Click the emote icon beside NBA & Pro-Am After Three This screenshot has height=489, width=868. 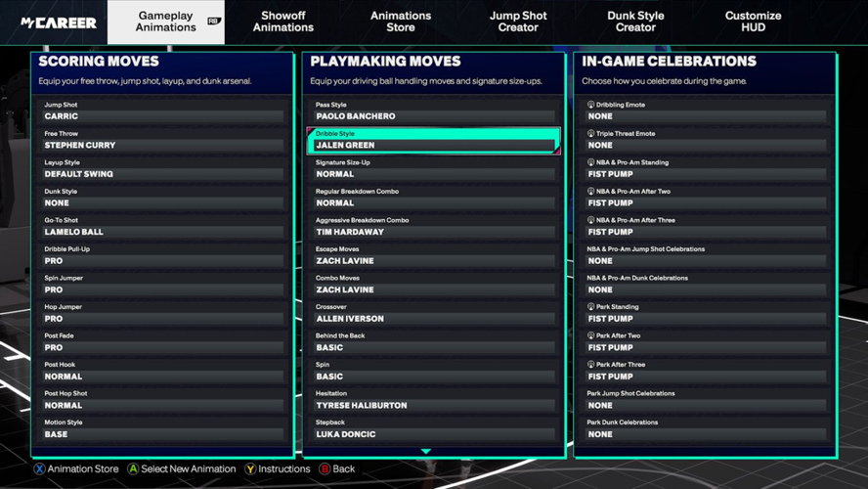point(590,219)
